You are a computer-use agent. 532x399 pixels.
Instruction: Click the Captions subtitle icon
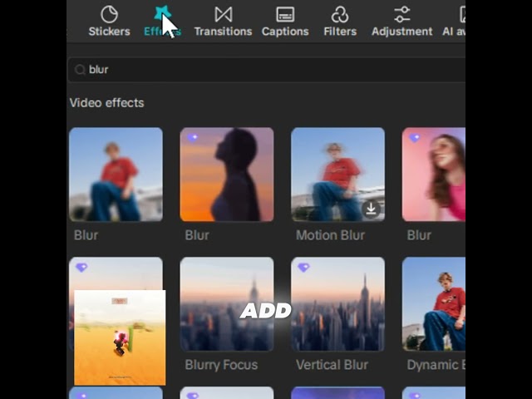[285, 15]
